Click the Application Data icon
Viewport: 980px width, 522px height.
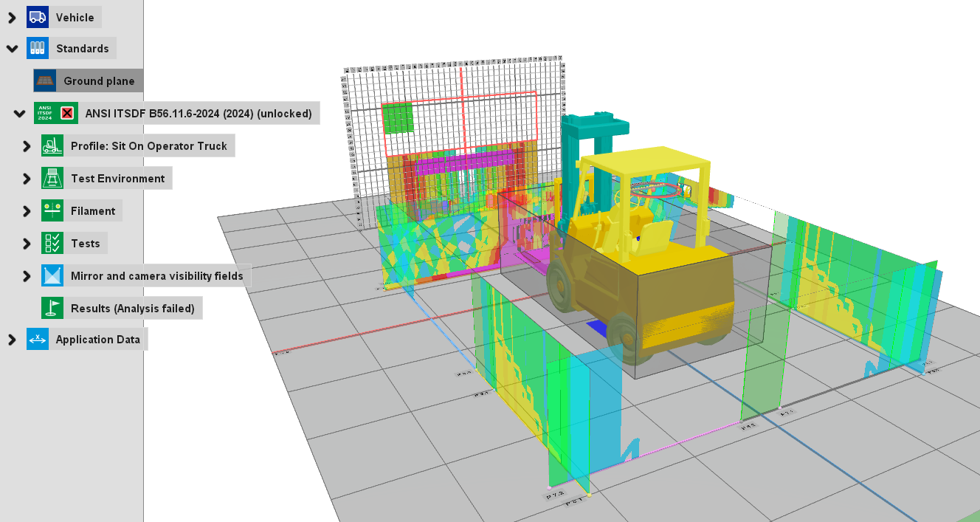38,339
